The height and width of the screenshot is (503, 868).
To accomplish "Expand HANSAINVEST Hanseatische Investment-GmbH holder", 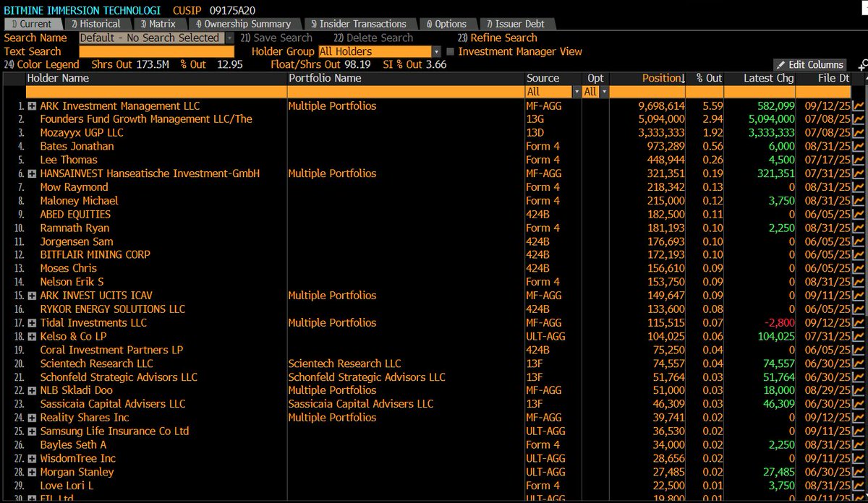I will pos(33,174).
